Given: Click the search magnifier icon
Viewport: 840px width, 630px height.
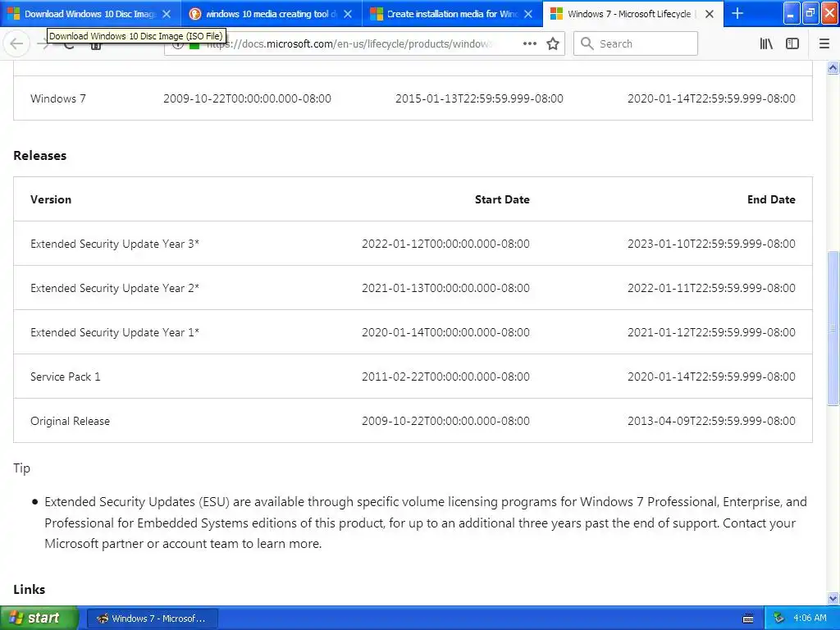Looking at the screenshot, I should click(x=587, y=44).
